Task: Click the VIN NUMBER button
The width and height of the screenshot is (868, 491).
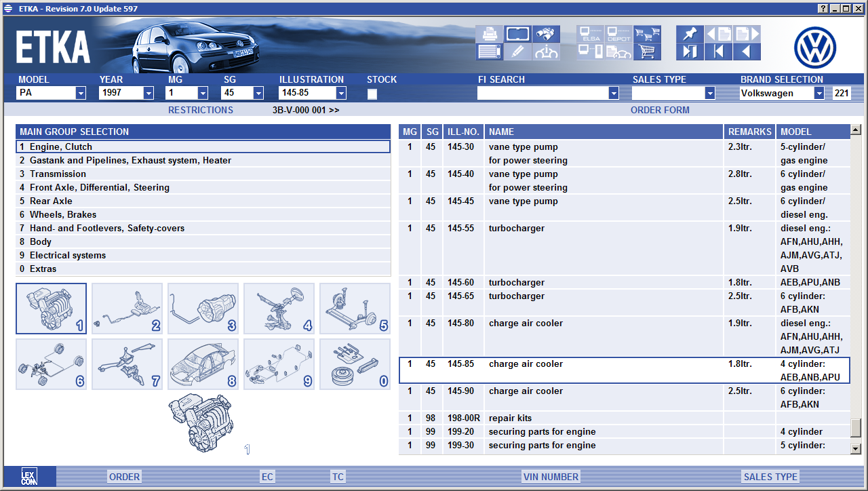Action: tap(551, 477)
